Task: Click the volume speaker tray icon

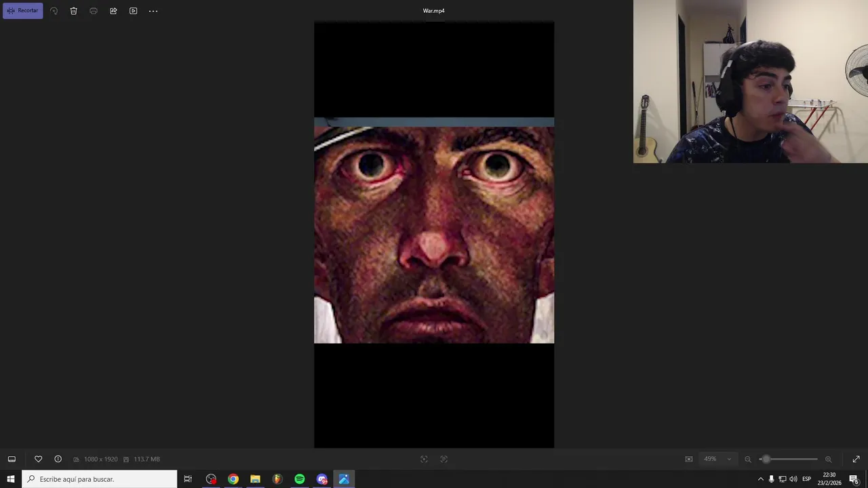Action: [793, 479]
